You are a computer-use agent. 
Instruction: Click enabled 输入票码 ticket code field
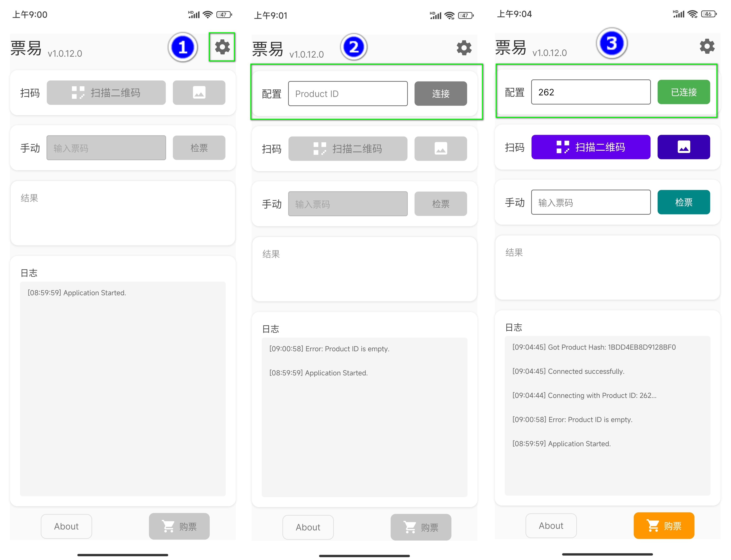coord(590,202)
